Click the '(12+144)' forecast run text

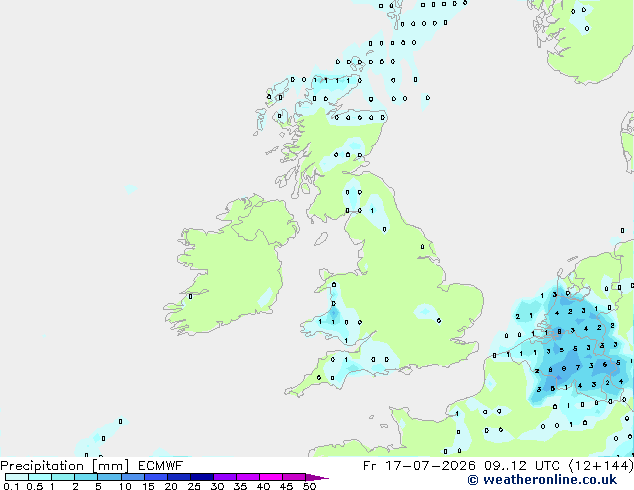point(601,466)
